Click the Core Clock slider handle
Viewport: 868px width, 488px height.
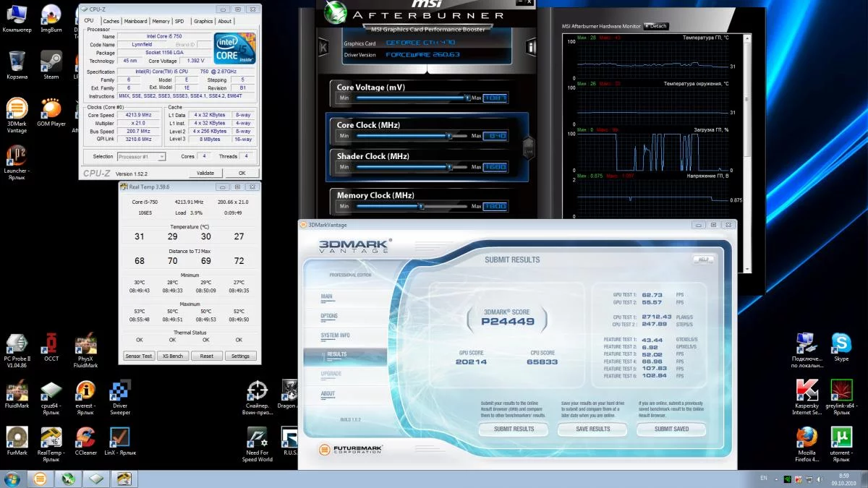(x=448, y=136)
